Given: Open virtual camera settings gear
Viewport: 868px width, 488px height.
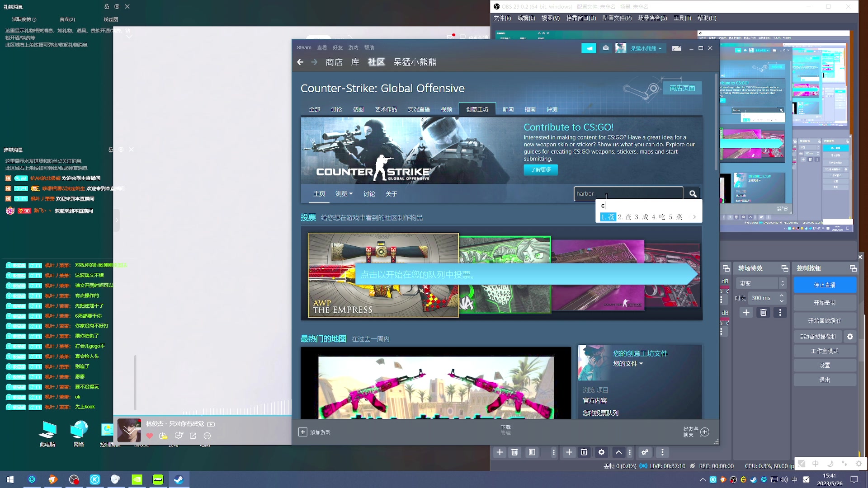Looking at the screenshot, I should coord(850,336).
